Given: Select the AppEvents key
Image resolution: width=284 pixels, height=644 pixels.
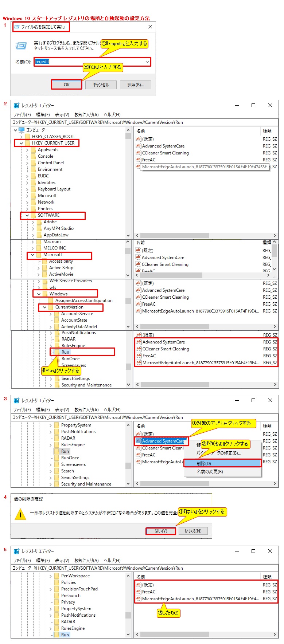Looking at the screenshot, I should click(48, 150).
